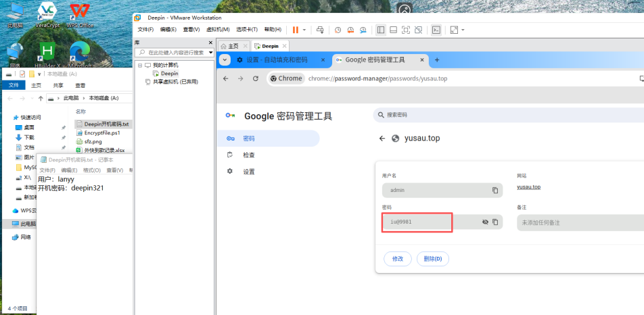Viewport: 644px width, 315px height.
Task: Open Chrome tab search dropdown button
Action: coord(225,60)
